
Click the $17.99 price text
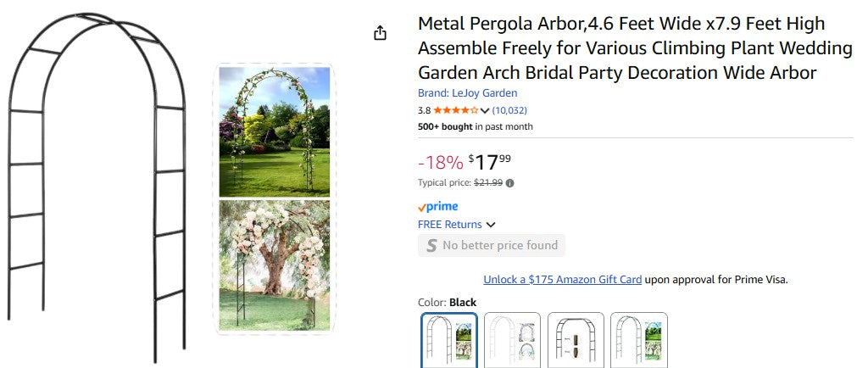489,161
